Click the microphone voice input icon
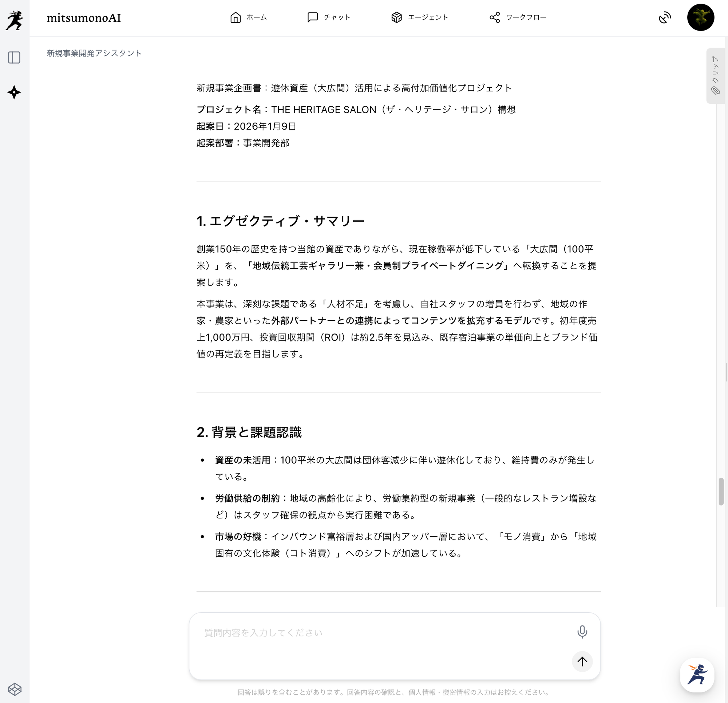The width and height of the screenshot is (728, 703). 582,632
